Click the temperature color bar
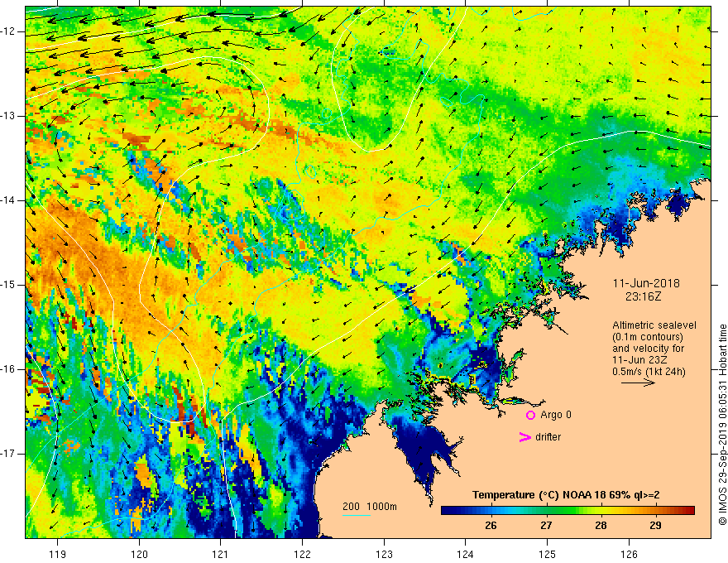The height and width of the screenshot is (563, 728). pos(568,510)
